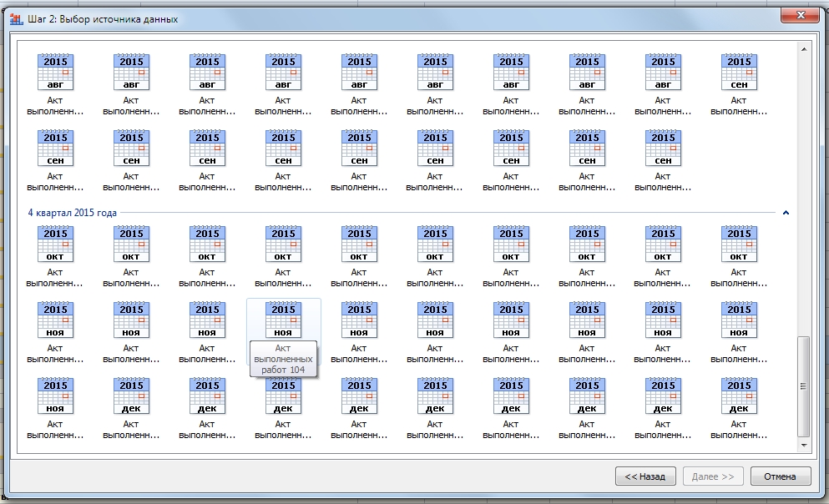Image resolution: width=829 pixels, height=504 pixels.
Task: Close the Шаг 2 dialog window
Action: coord(800,15)
